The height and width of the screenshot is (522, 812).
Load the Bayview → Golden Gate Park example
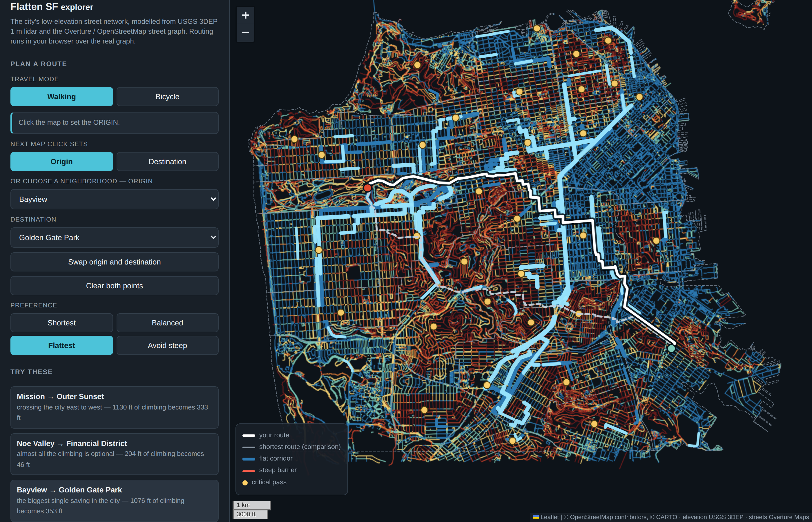(115, 501)
